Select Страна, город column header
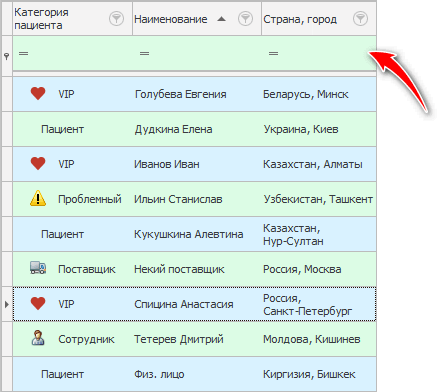This screenshot has height=392, width=445. pos(319,19)
